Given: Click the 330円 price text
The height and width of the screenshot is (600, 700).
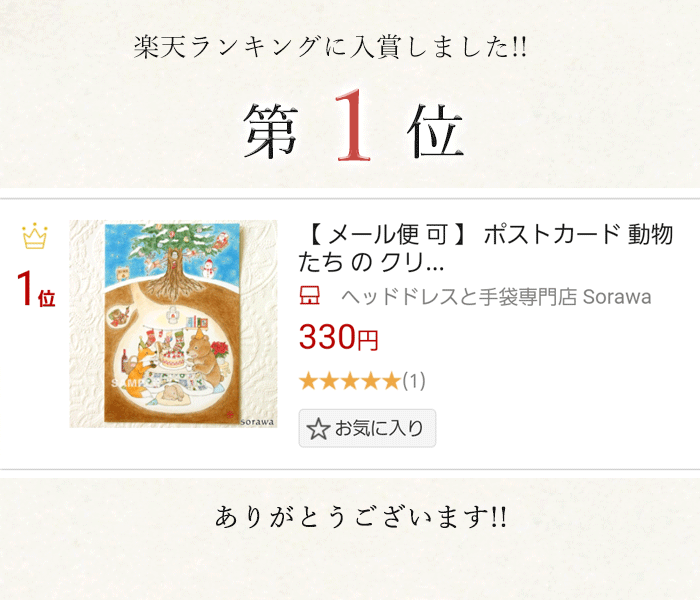Looking at the screenshot, I should (x=338, y=338).
